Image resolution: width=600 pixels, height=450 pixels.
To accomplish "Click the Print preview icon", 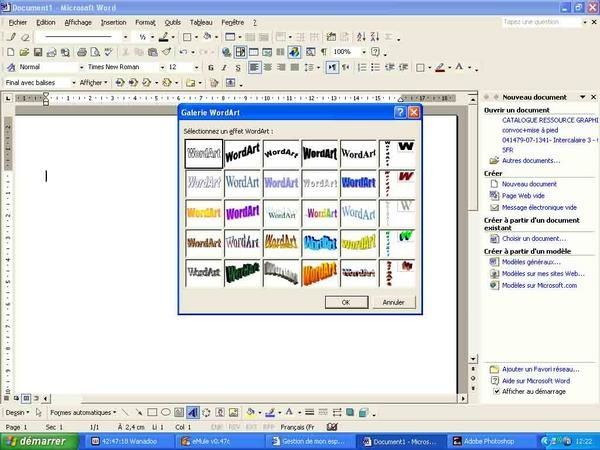I will click(x=95, y=52).
